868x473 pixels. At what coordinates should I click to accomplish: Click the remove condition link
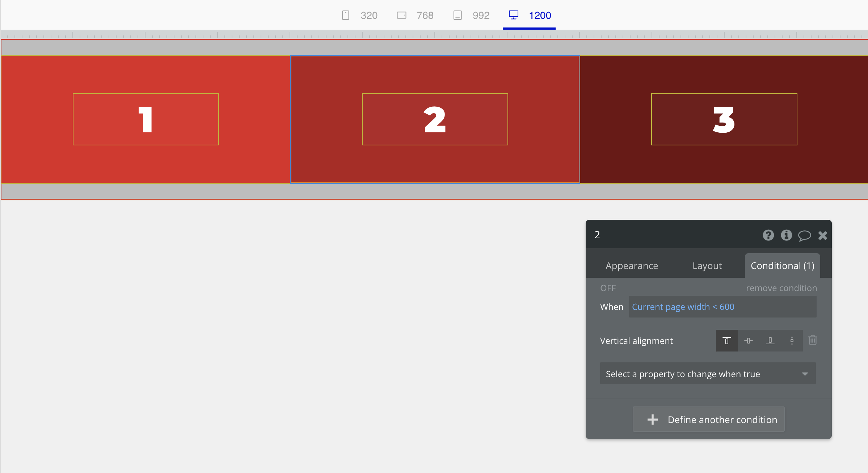tap(781, 288)
